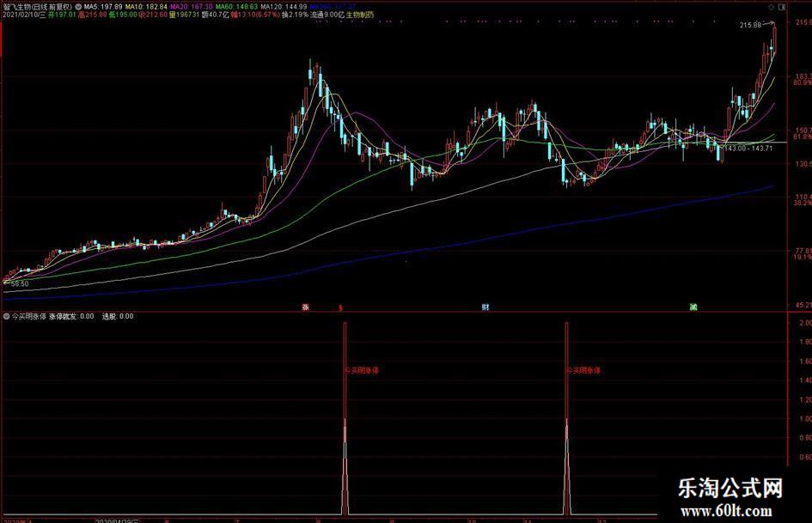Viewport: 812px width, 523px height.
Task: Select the stock title 智飞生物(日线 前复权)
Action: pyautogui.click(x=38, y=7)
